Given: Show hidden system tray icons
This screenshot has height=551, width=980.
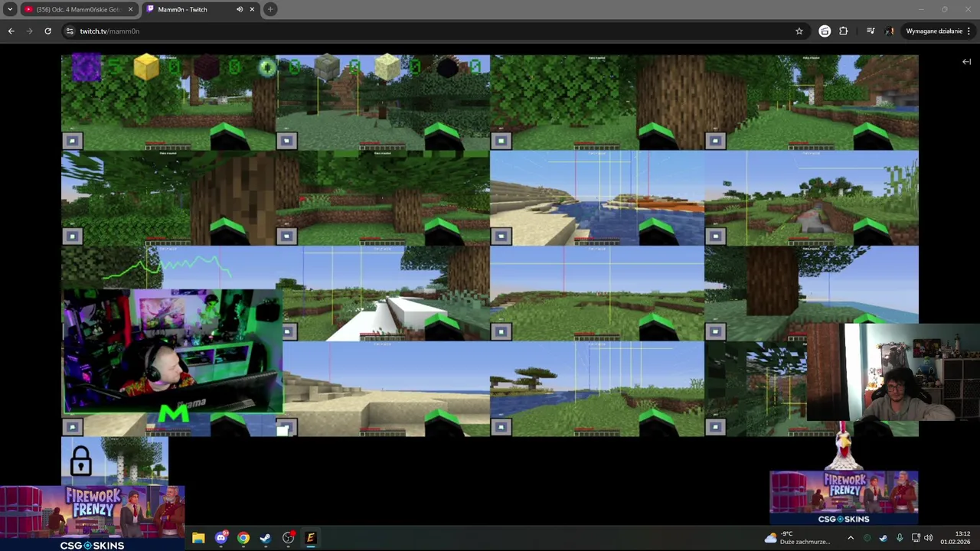Looking at the screenshot, I should (851, 538).
